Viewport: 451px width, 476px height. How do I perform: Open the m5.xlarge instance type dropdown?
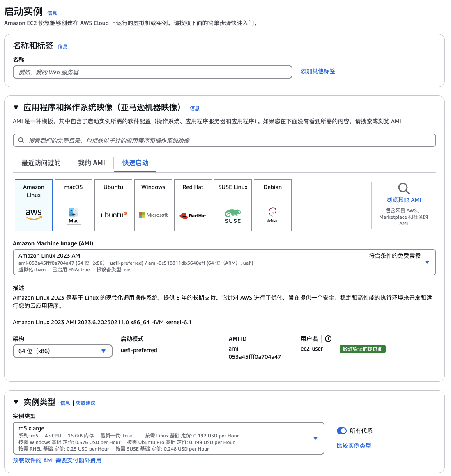[x=169, y=438]
